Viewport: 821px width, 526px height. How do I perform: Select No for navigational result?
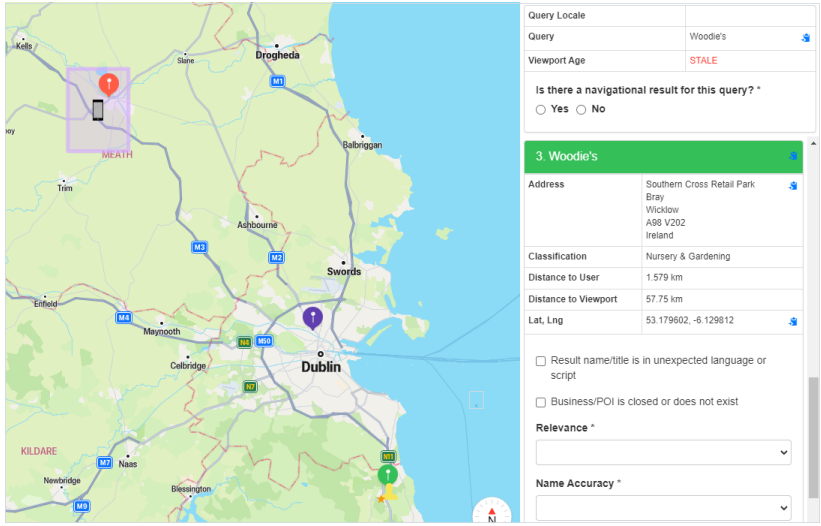[581, 109]
